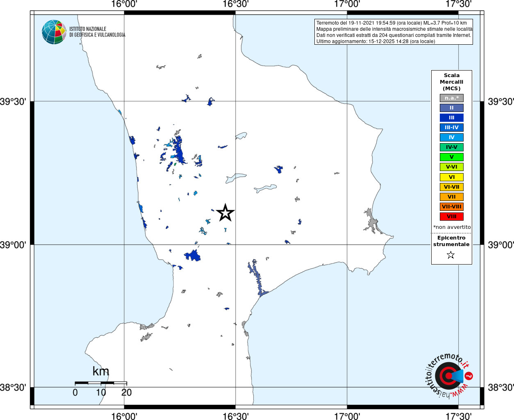This screenshot has height=420, width=514.
Task: Select the orange VII intensity swatch
Action: click(x=451, y=197)
